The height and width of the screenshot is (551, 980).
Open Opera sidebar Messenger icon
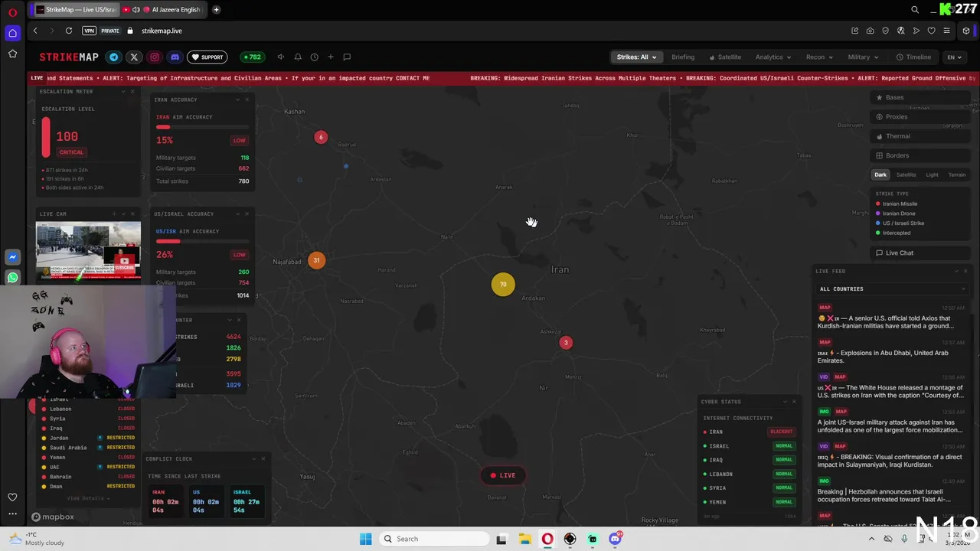pyautogui.click(x=12, y=257)
